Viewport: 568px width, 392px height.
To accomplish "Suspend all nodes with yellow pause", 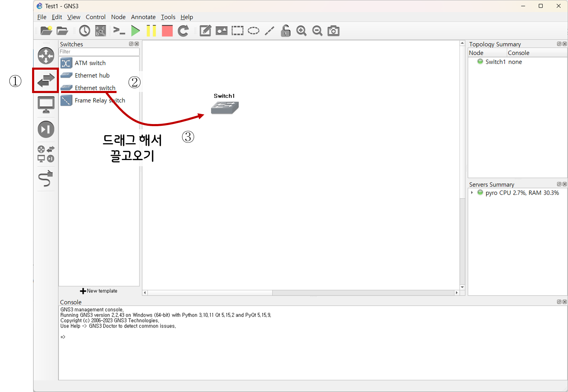I will tap(151, 31).
